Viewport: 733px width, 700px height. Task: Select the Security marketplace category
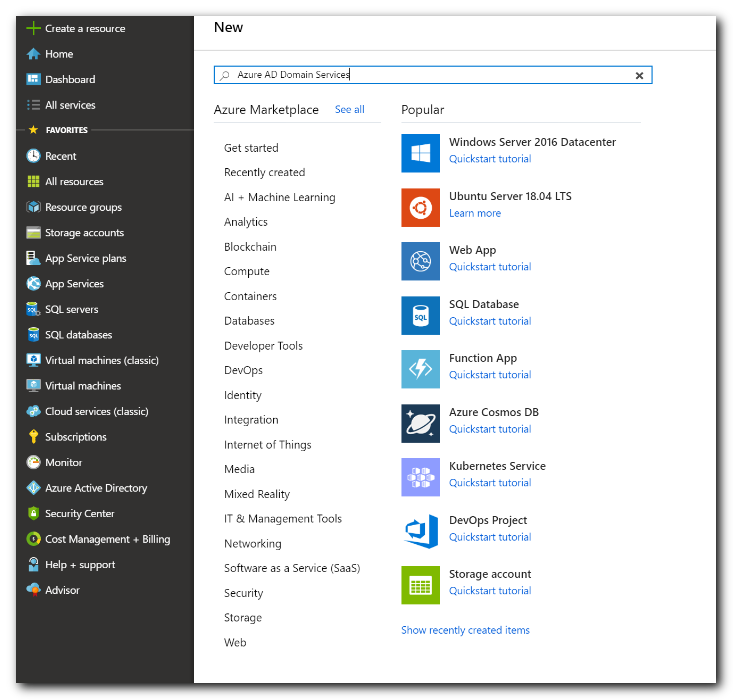[243, 593]
